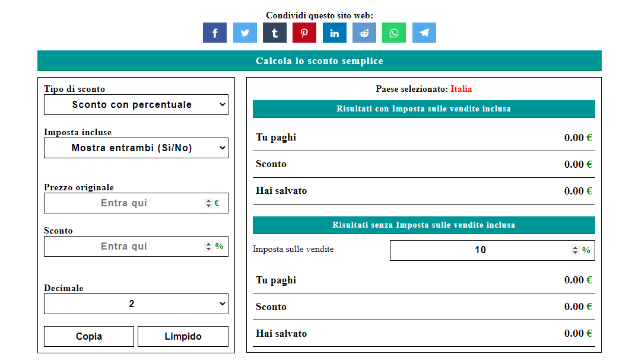Share this page via Pinterest
Screen dimensions: 632x364
[304, 33]
